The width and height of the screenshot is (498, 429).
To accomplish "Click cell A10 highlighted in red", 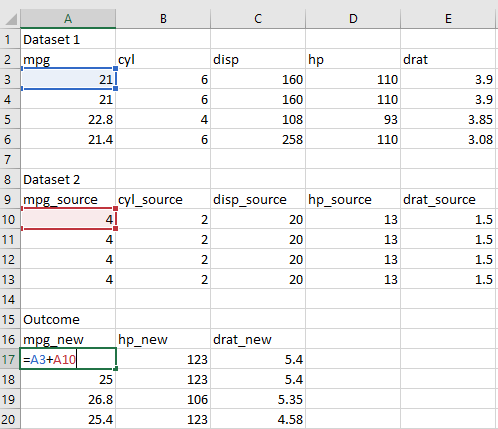I will [x=68, y=219].
